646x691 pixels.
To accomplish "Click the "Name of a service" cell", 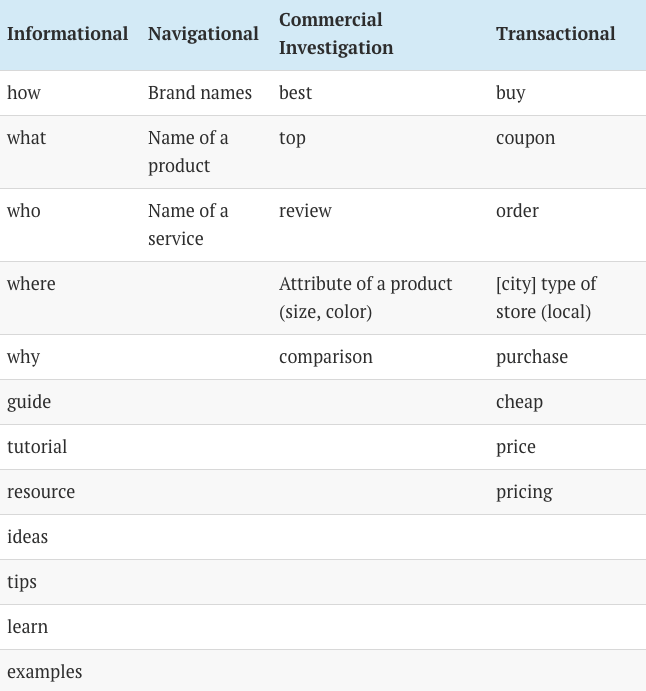I will (x=188, y=225).
